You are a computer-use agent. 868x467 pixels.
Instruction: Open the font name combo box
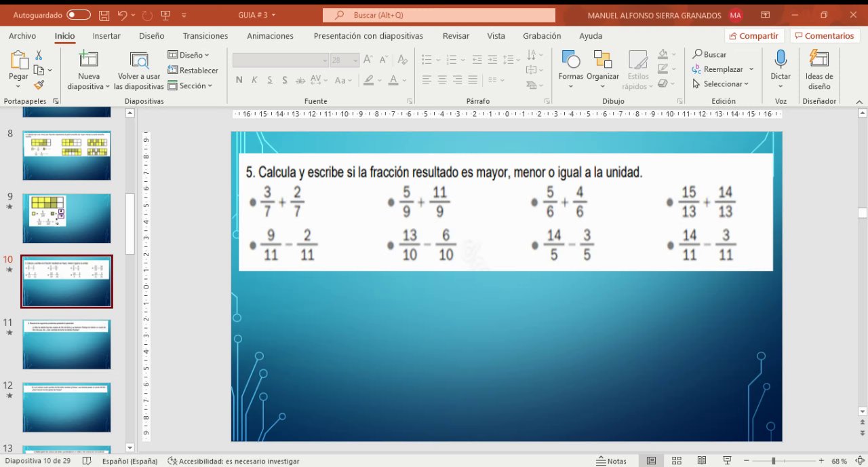pyautogui.click(x=280, y=60)
